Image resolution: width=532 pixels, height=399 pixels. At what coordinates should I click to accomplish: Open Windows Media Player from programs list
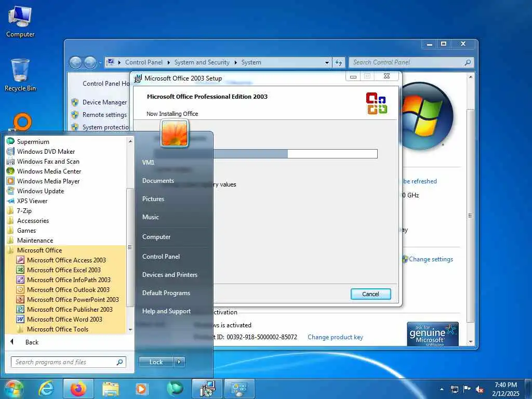48,181
